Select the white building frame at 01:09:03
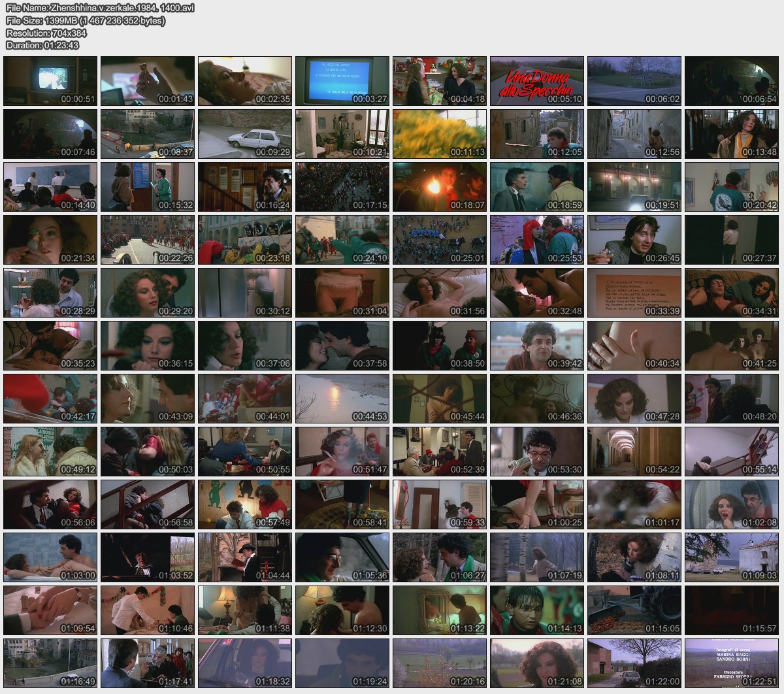This screenshot has width=784, height=694. [x=732, y=557]
